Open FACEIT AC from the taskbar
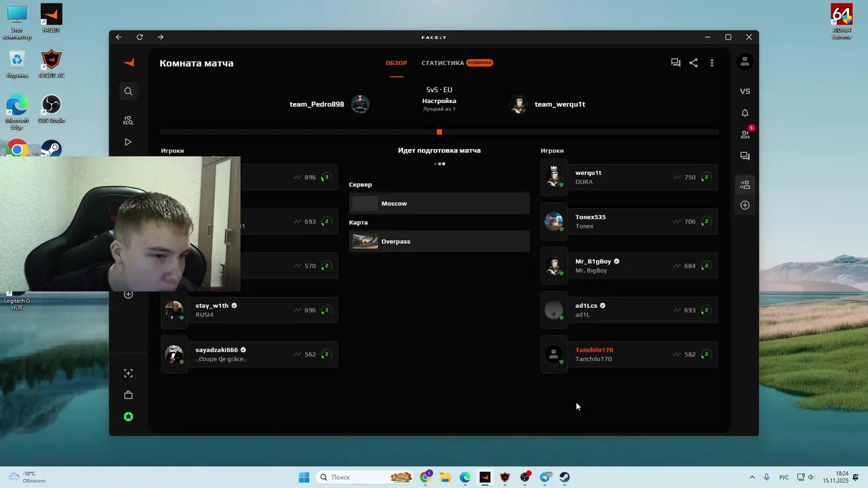This screenshot has height=488, width=868. 505,477
